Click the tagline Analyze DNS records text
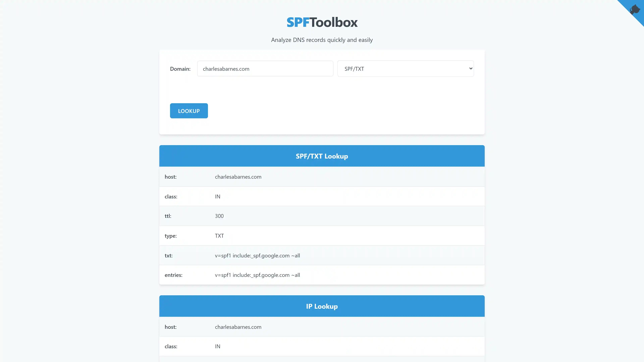Screen dimensions: 644x362 322,40
